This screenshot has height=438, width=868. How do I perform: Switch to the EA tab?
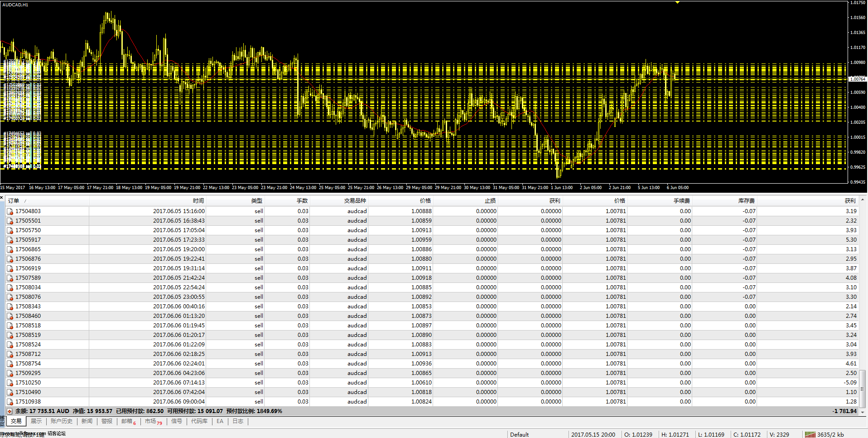click(220, 421)
